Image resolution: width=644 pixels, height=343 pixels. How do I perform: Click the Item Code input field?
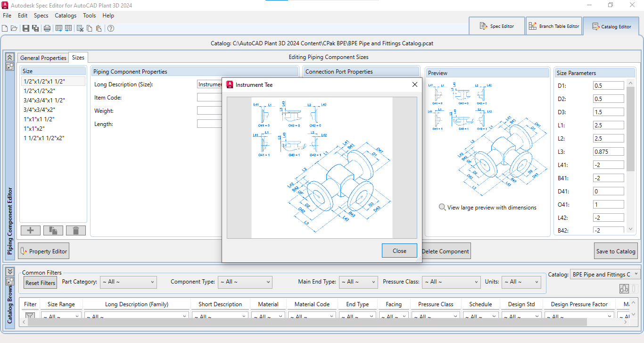coord(209,98)
